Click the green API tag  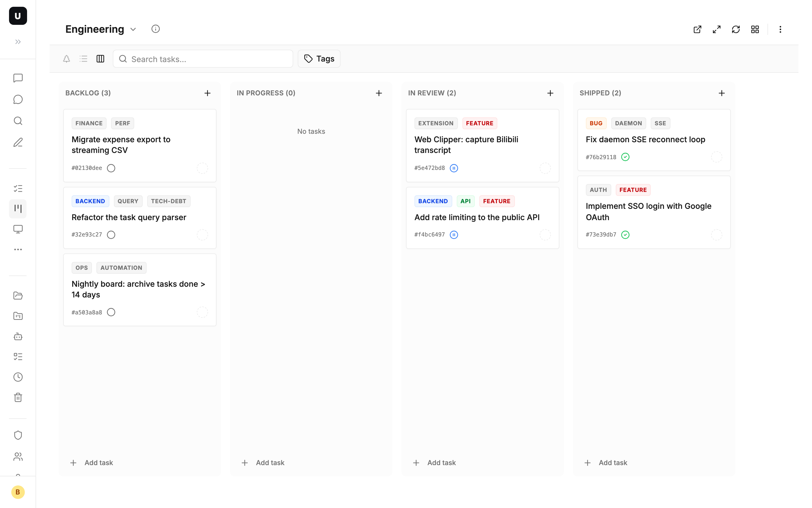465,201
